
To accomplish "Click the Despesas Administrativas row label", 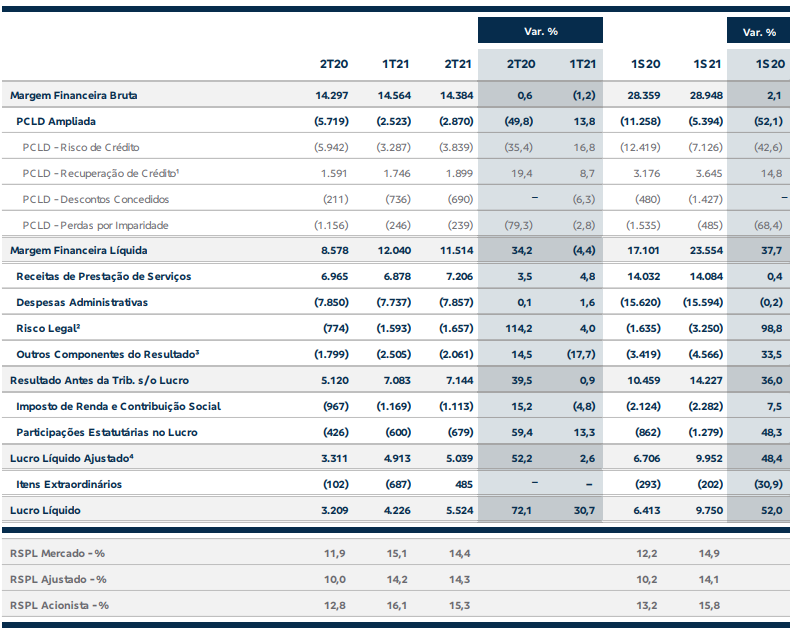I will [x=82, y=302].
